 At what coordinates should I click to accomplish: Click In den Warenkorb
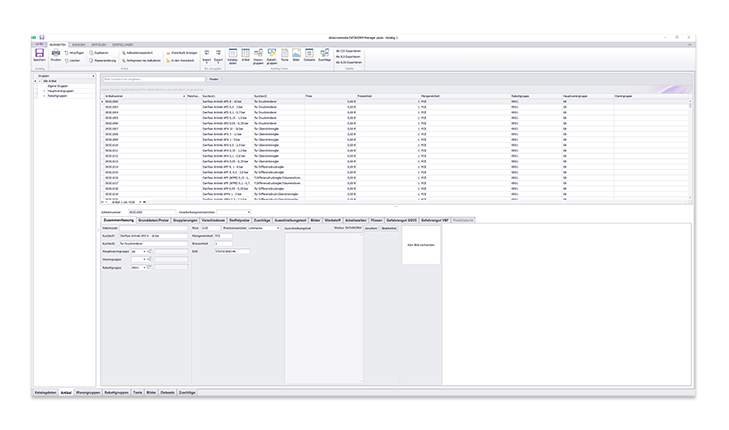[x=180, y=60]
